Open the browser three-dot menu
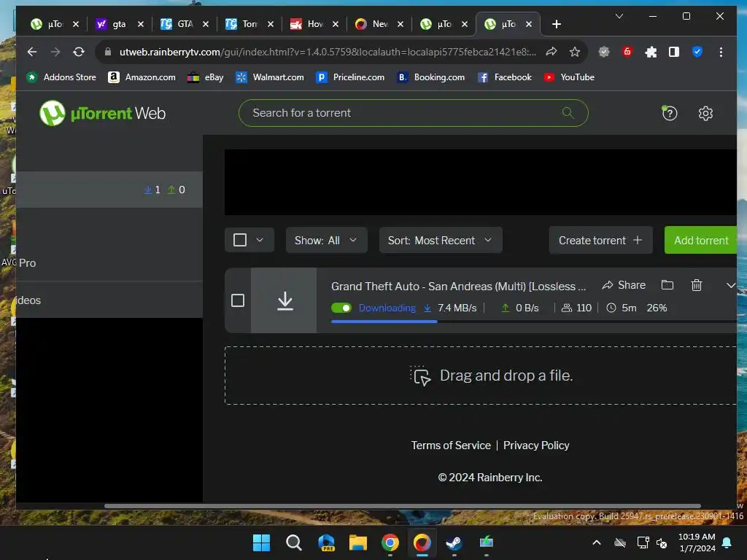The height and width of the screenshot is (560, 747). click(721, 52)
